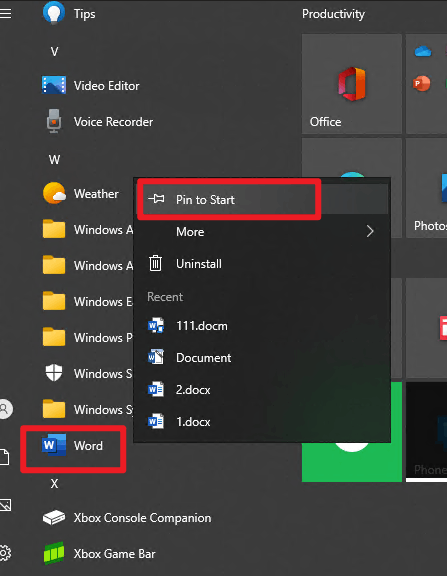
Task: Open Xbox Console Companion
Action: (127, 518)
